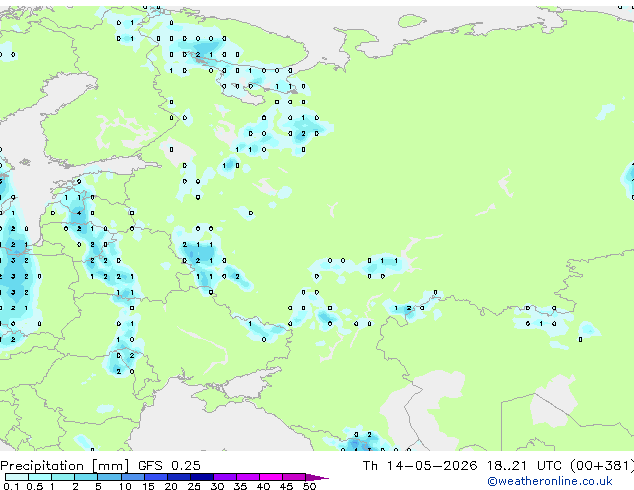Viewport: 634px width, 490px height.
Task: Click the date 'Th 14-05-2026'
Action: [420, 466]
